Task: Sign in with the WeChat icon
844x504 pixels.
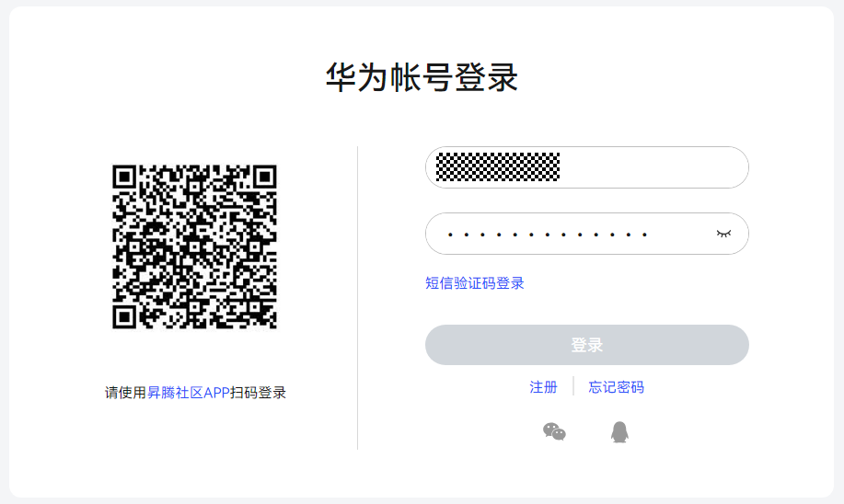Action: pyautogui.click(x=554, y=432)
